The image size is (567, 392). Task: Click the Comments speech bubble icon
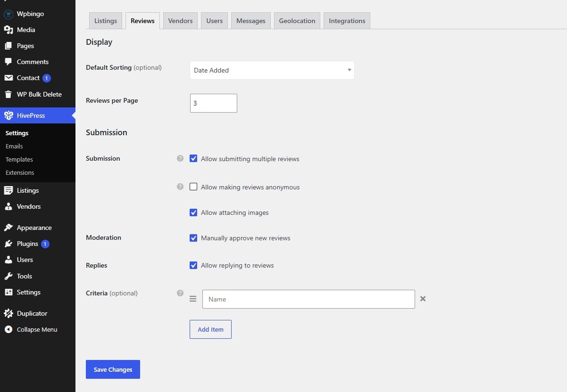pos(8,62)
